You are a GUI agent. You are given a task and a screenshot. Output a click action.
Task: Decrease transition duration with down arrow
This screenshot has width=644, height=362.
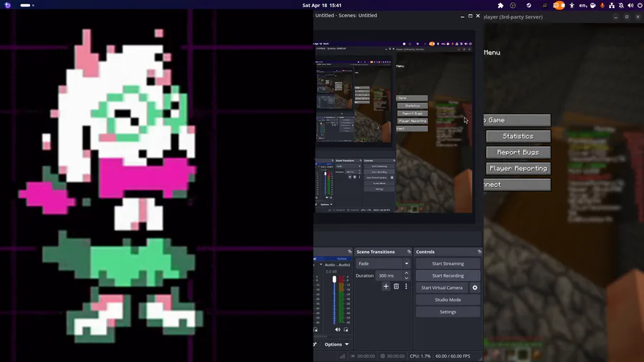point(406,278)
